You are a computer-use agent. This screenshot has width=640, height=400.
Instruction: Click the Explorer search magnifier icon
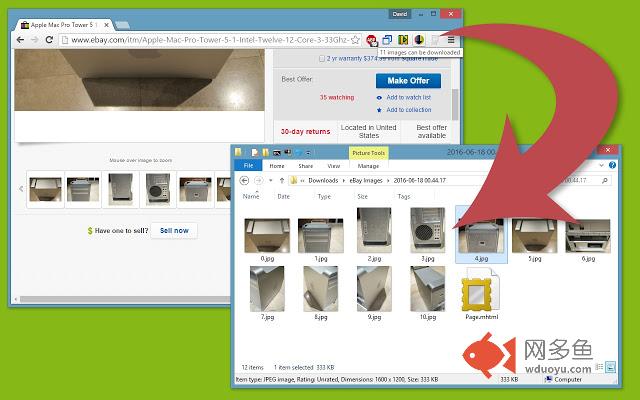click(604, 180)
